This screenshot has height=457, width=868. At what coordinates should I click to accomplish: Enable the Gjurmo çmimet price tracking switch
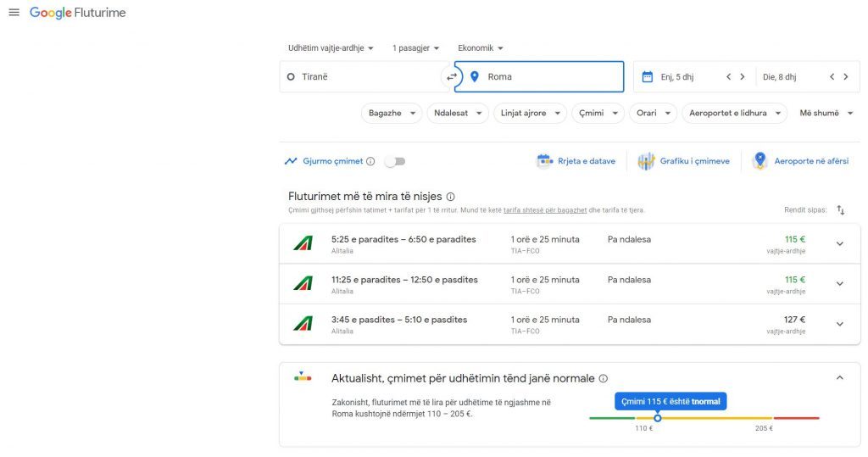click(x=395, y=161)
